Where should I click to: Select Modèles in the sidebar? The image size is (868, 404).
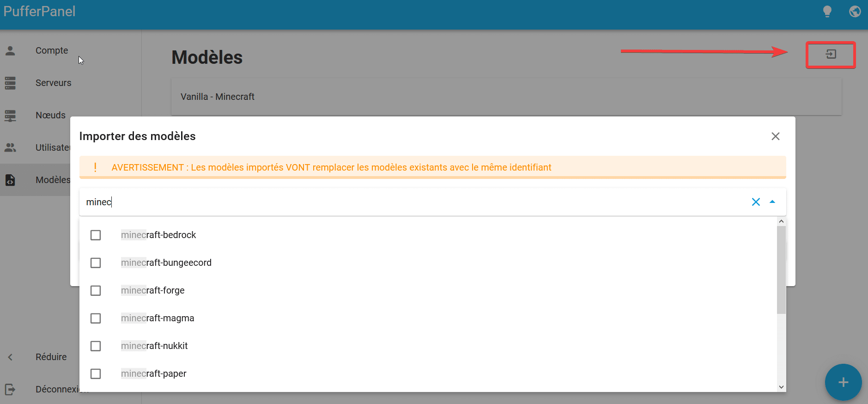coord(53,180)
